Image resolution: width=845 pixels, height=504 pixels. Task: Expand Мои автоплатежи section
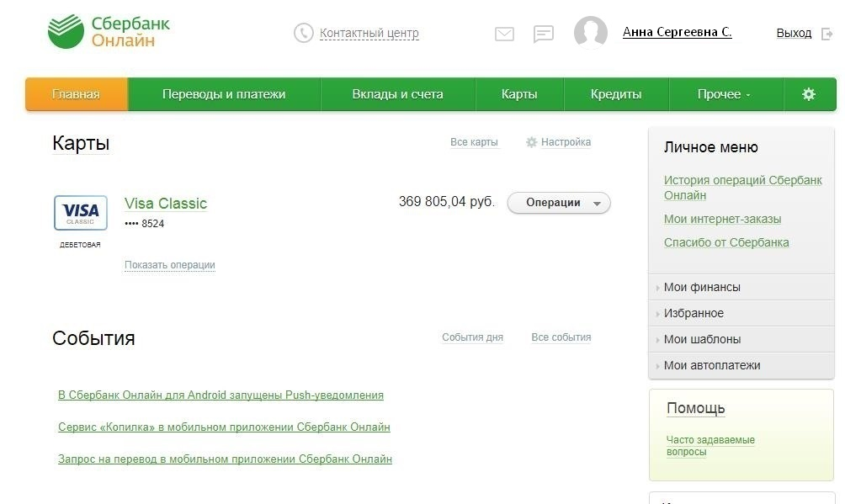click(711, 365)
